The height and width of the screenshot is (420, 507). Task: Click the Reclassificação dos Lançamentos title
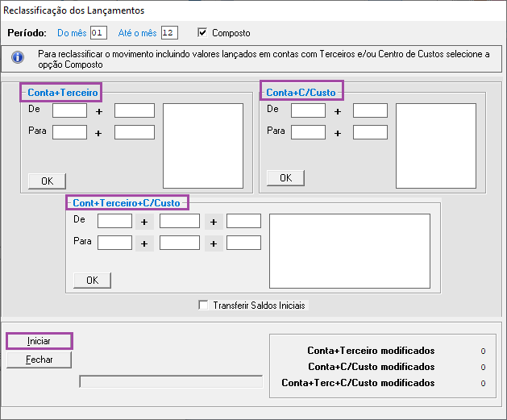[73, 10]
